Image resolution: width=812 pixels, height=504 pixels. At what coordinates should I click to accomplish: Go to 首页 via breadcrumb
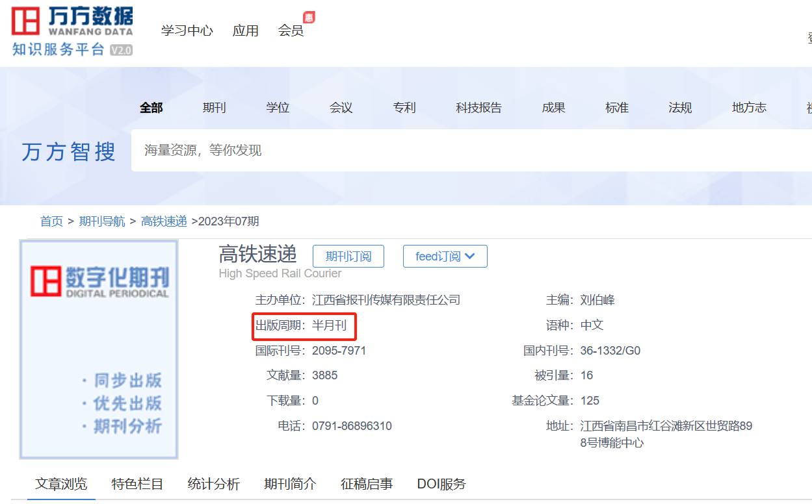point(51,221)
